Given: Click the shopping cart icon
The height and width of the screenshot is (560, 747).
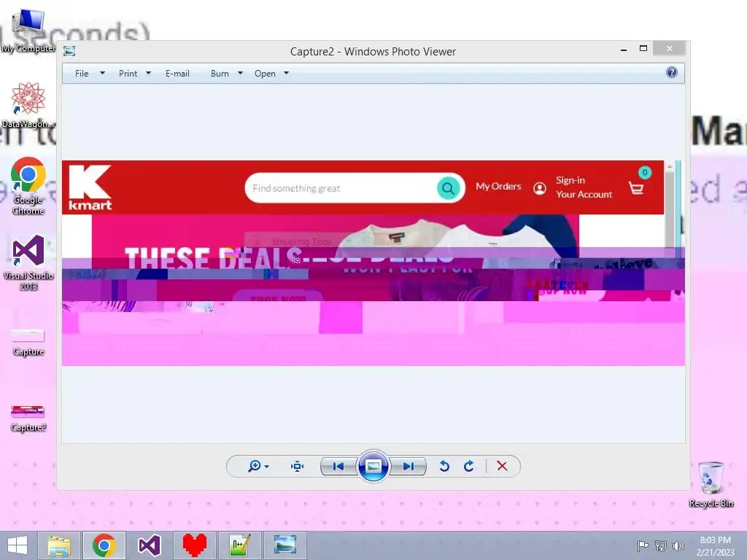Looking at the screenshot, I should (636, 189).
